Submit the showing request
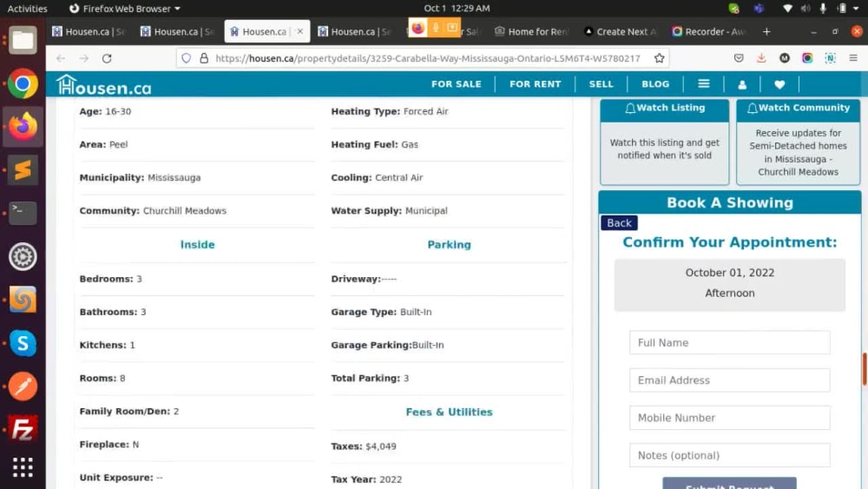The width and height of the screenshot is (868, 489). click(x=729, y=483)
